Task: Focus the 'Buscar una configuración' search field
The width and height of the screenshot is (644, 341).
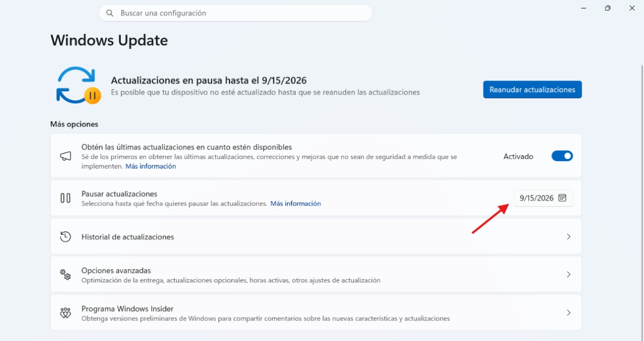Action: [x=236, y=13]
